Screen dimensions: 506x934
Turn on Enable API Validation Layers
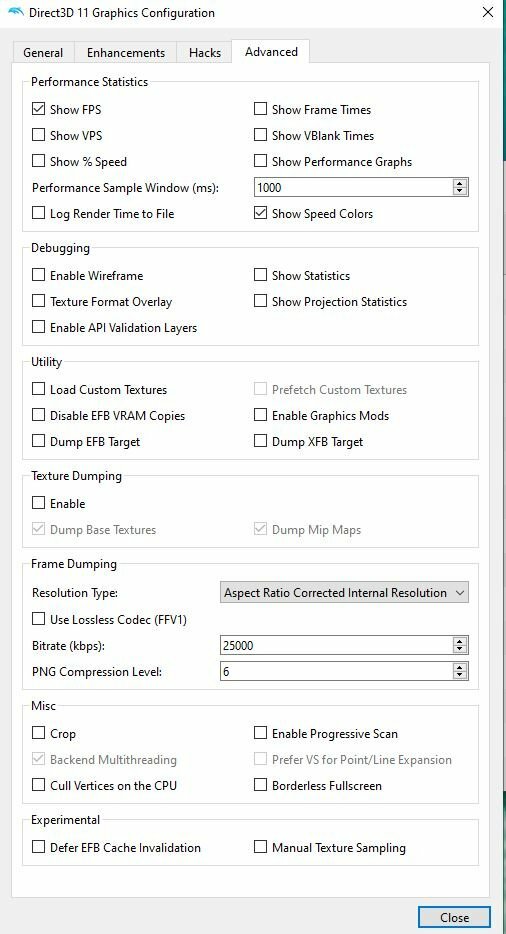(x=39, y=327)
